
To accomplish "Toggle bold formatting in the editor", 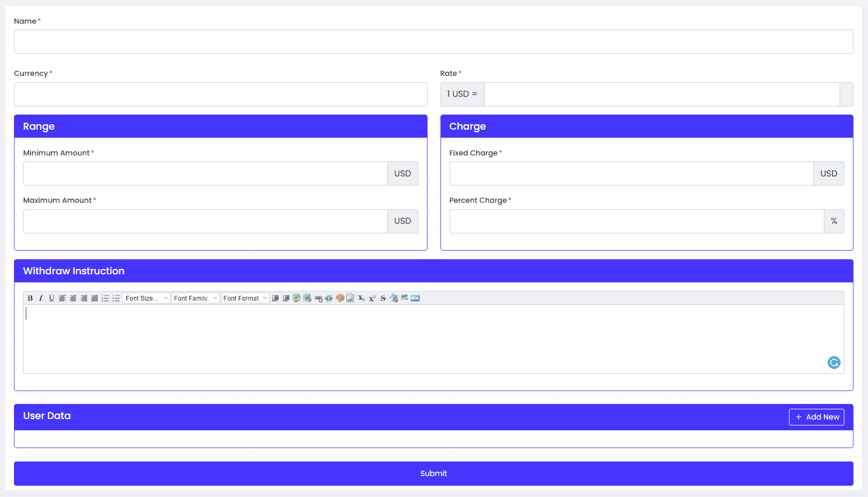I will click(x=30, y=298).
